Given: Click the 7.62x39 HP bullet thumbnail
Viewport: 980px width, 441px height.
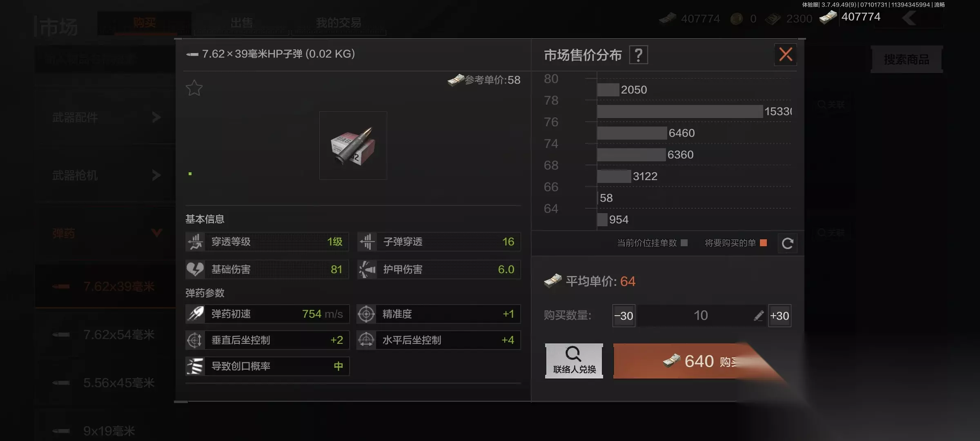Looking at the screenshot, I should [353, 145].
